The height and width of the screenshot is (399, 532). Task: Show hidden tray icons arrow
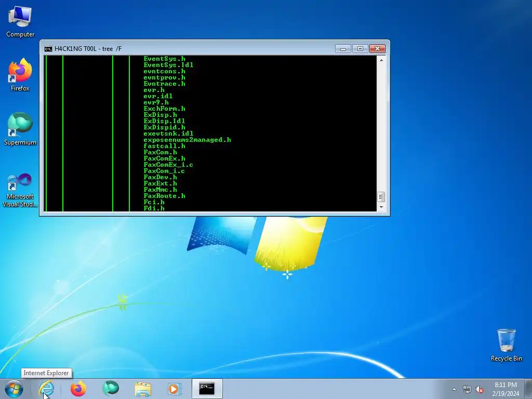click(454, 390)
